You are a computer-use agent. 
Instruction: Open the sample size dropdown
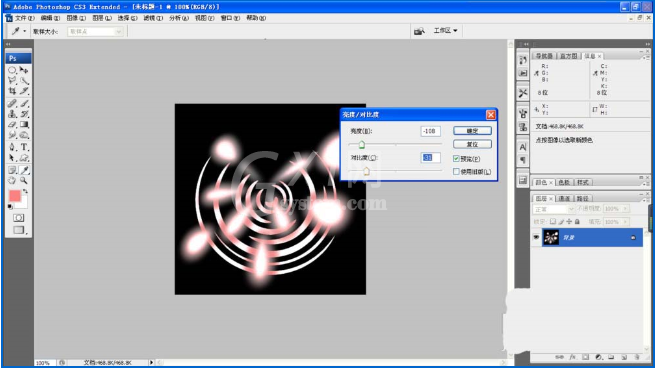[95, 31]
